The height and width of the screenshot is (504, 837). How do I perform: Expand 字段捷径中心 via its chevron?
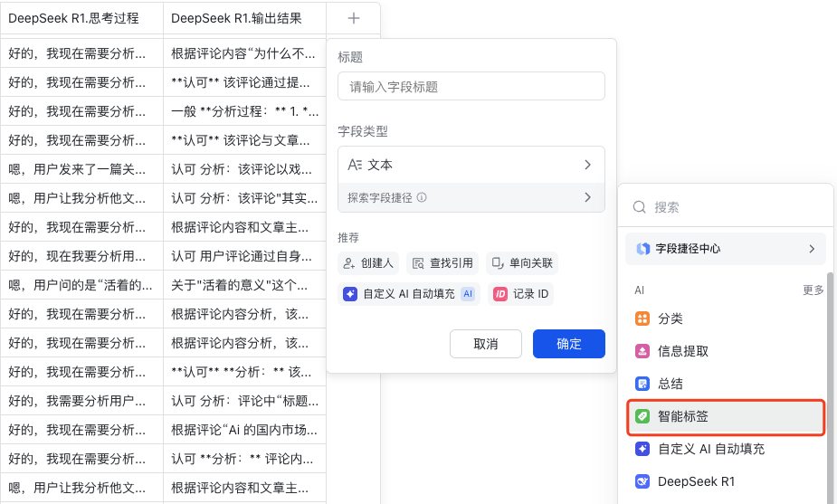click(812, 249)
